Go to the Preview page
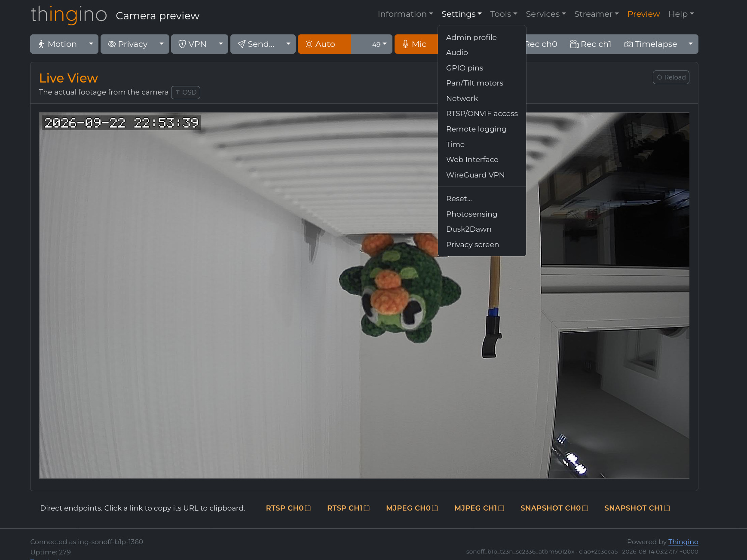 [643, 14]
